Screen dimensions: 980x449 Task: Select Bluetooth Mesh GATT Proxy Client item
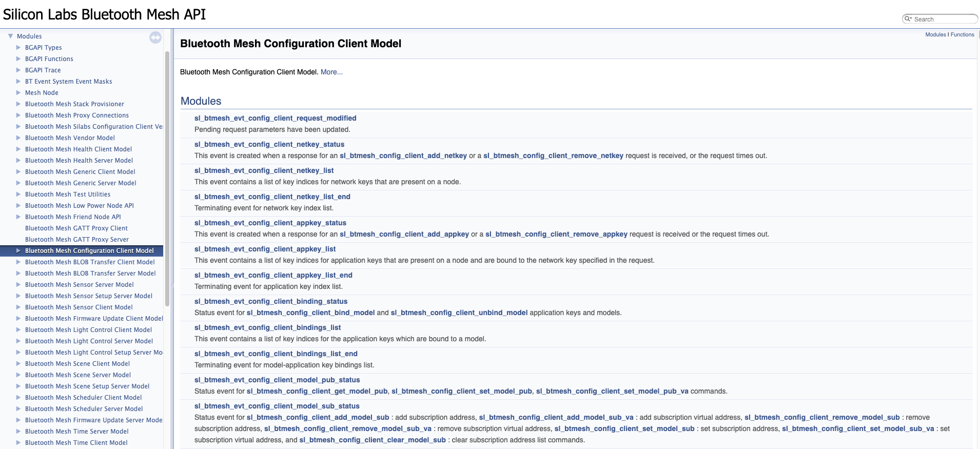point(76,228)
